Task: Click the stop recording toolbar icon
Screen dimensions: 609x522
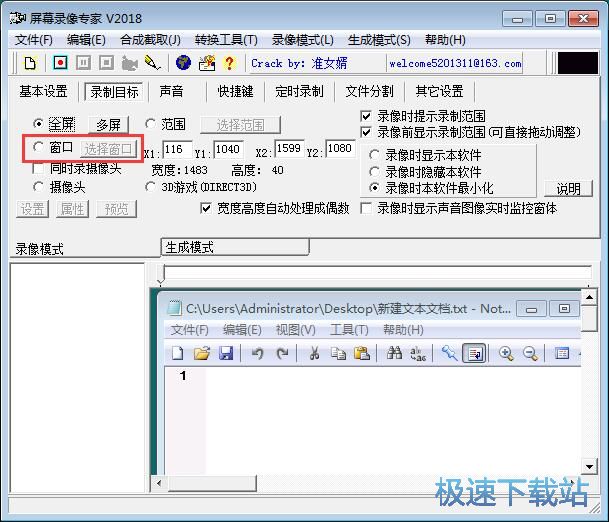Action: coord(106,63)
